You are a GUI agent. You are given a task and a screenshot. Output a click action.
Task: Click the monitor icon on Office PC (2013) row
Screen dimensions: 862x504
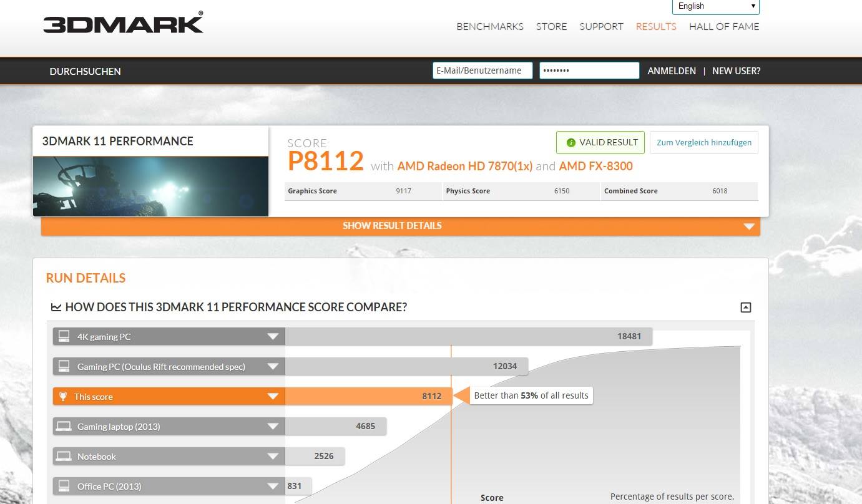[x=64, y=486]
